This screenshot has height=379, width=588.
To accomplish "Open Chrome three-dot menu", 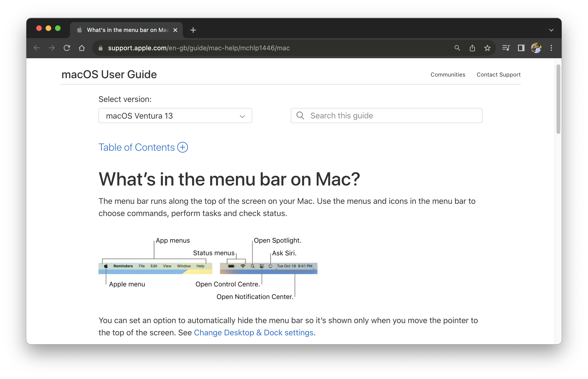I will pyautogui.click(x=551, y=48).
